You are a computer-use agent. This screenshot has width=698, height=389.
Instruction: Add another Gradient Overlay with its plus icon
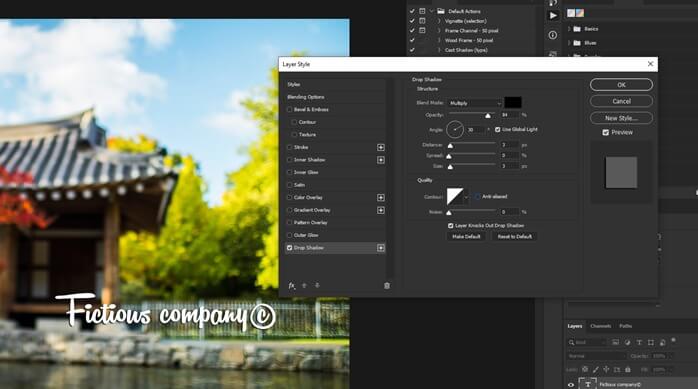(x=381, y=210)
